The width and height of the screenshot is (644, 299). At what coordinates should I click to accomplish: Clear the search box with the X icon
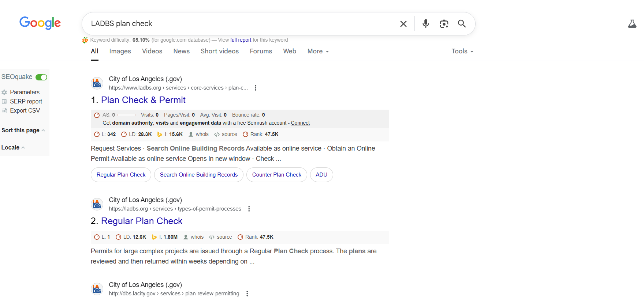point(403,24)
